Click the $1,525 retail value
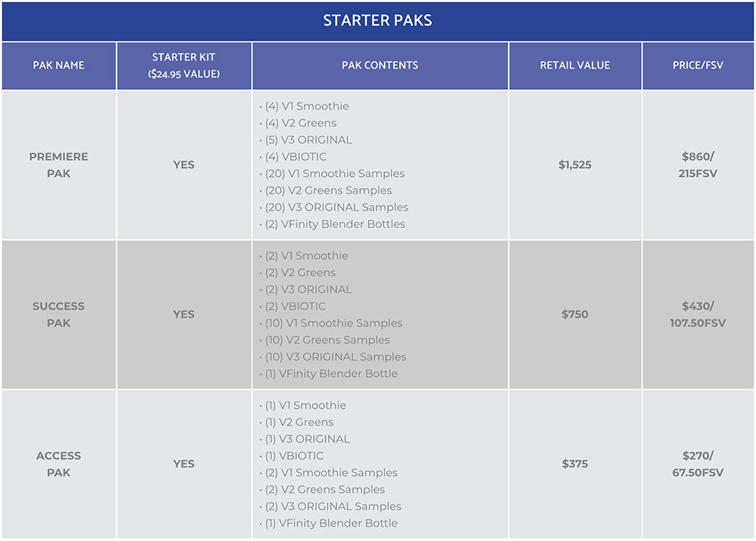 (x=575, y=165)
